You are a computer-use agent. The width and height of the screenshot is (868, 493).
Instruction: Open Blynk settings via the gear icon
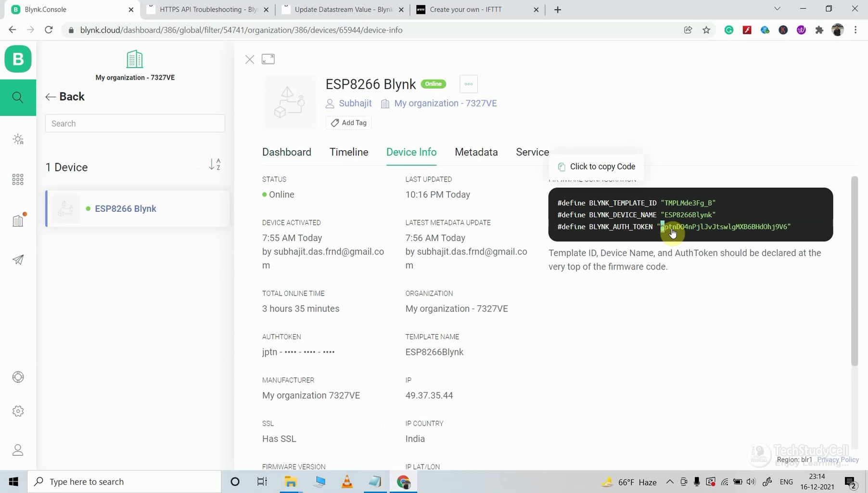[x=18, y=411]
